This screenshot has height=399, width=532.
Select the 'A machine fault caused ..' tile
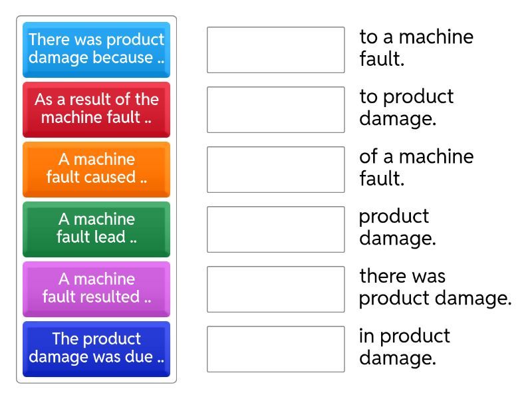[96, 169]
